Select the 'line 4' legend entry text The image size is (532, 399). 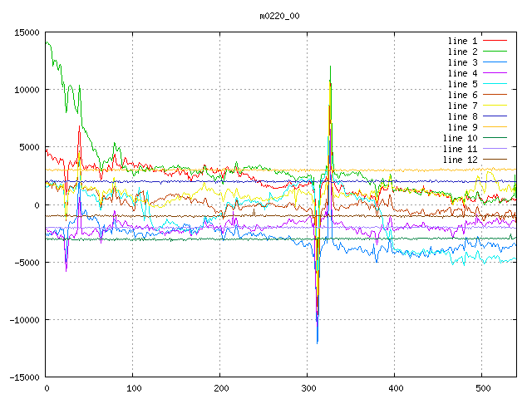point(462,73)
